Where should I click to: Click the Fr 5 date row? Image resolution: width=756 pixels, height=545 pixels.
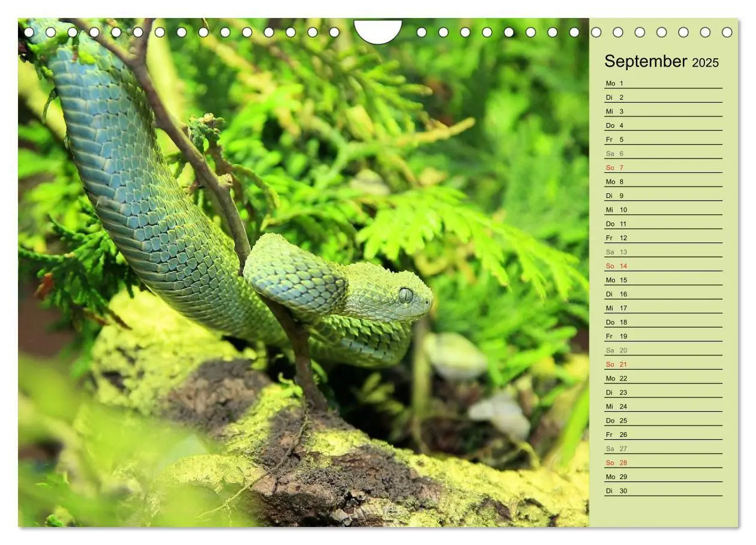(663, 139)
